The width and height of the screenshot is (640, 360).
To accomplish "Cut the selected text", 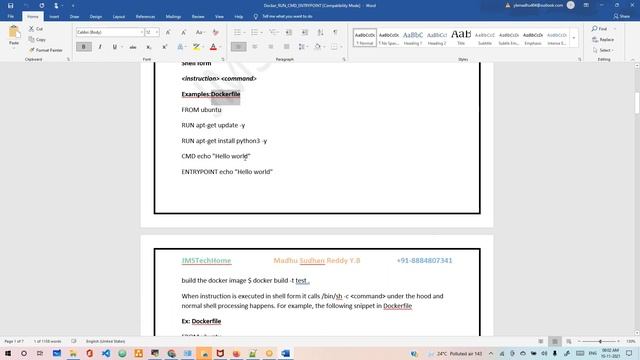I will [36, 29].
